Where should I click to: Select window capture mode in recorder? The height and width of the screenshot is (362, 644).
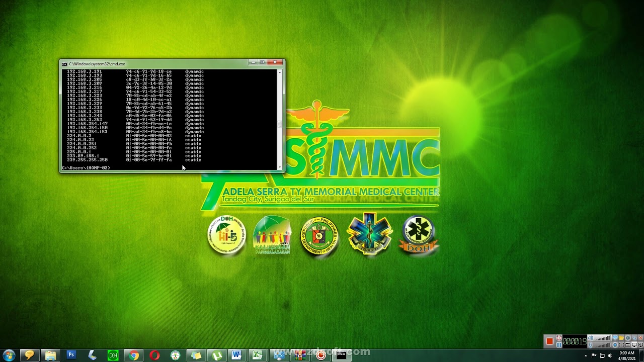[628, 345]
